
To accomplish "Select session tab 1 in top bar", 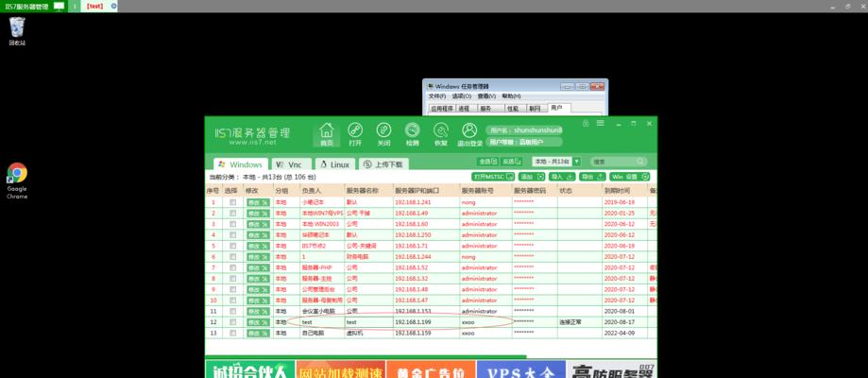I will pyautogui.click(x=75, y=6).
